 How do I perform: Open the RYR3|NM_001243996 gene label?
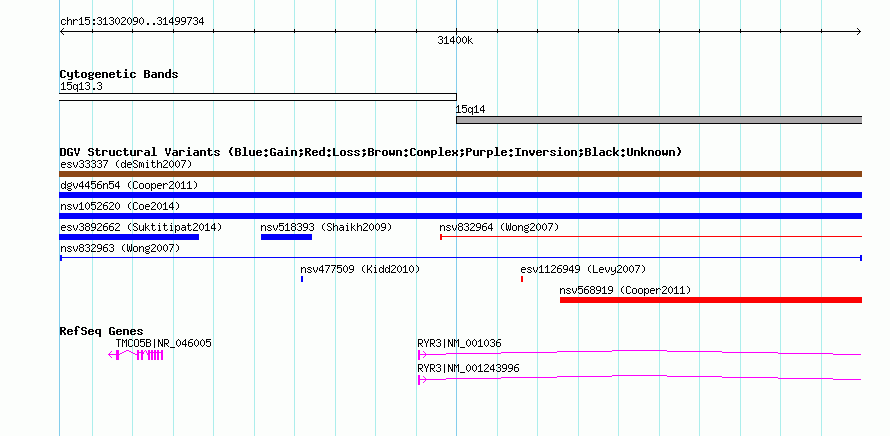468,368
